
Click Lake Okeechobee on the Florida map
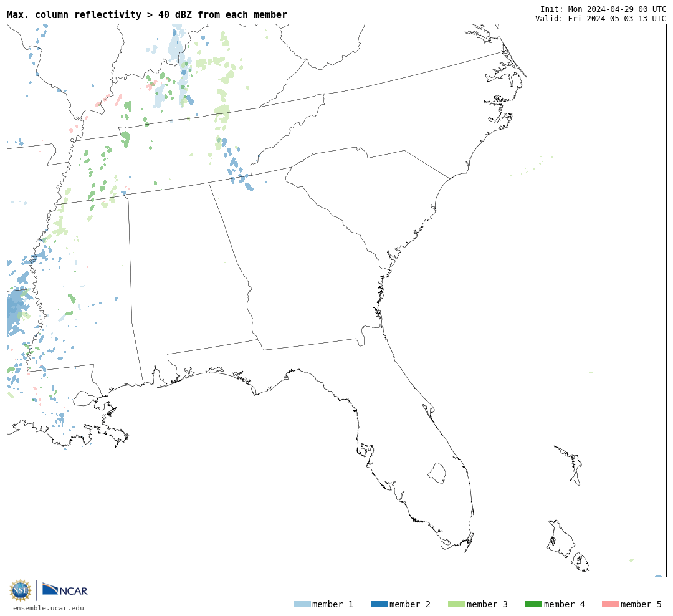tap(437, 473)
